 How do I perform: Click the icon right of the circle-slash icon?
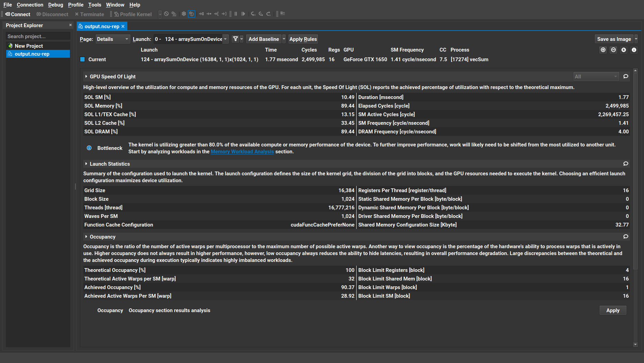174,14
